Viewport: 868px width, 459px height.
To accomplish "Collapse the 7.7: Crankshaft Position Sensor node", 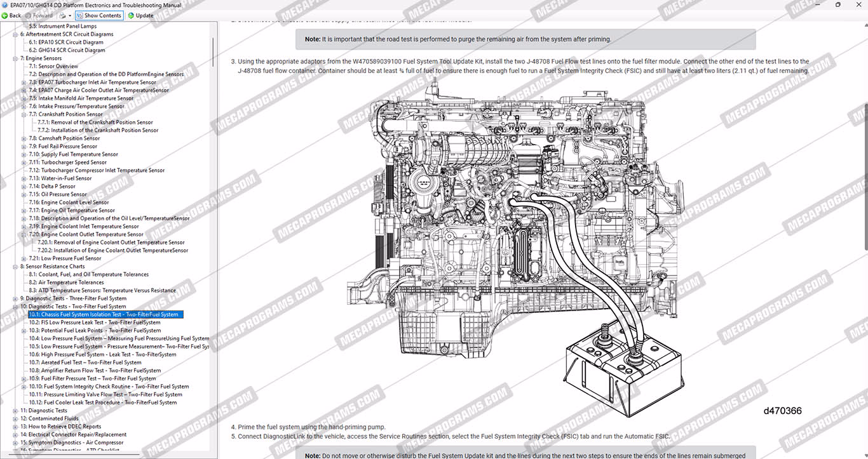I will click(24, 114).
